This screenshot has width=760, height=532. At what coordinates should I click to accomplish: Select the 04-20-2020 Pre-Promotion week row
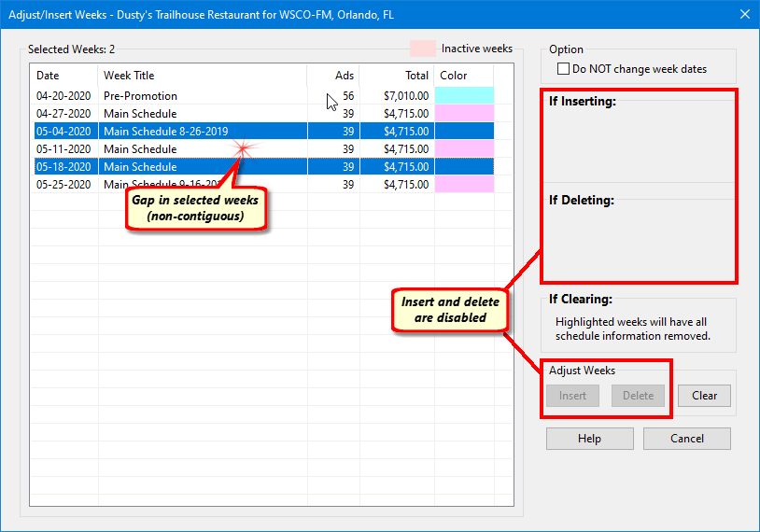(140, 96)
